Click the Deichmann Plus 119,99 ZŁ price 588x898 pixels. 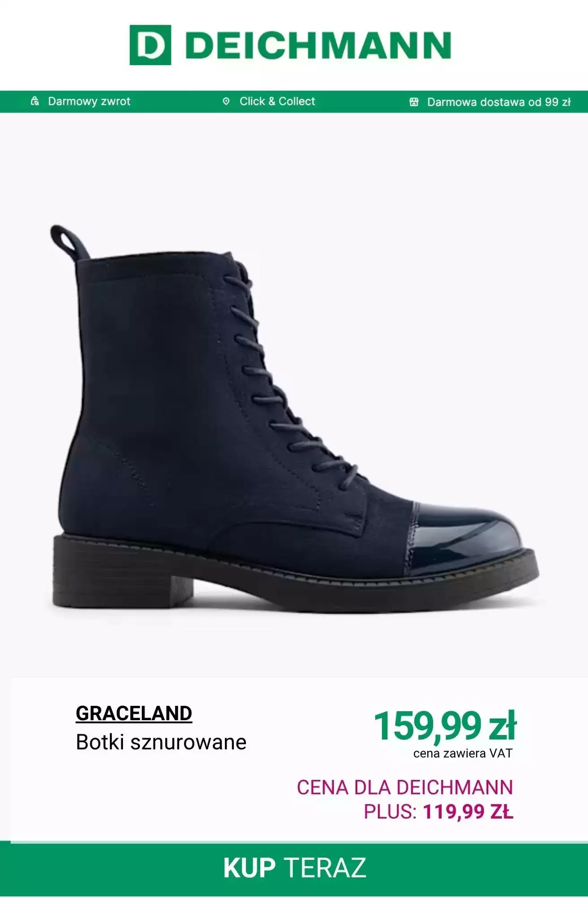tap(468, 812)
